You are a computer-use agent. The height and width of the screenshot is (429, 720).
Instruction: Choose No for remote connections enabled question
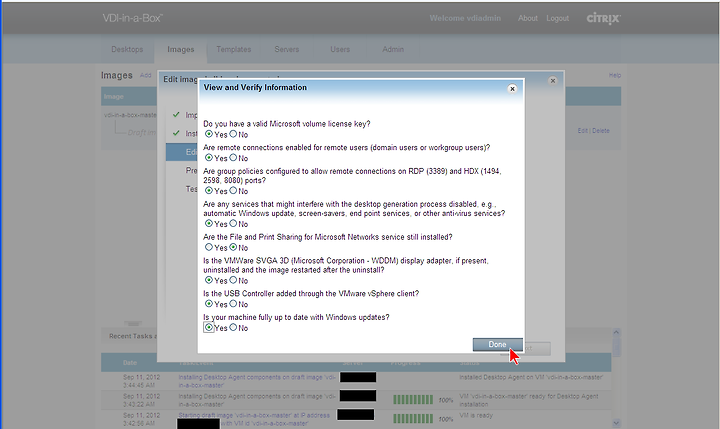233,158
